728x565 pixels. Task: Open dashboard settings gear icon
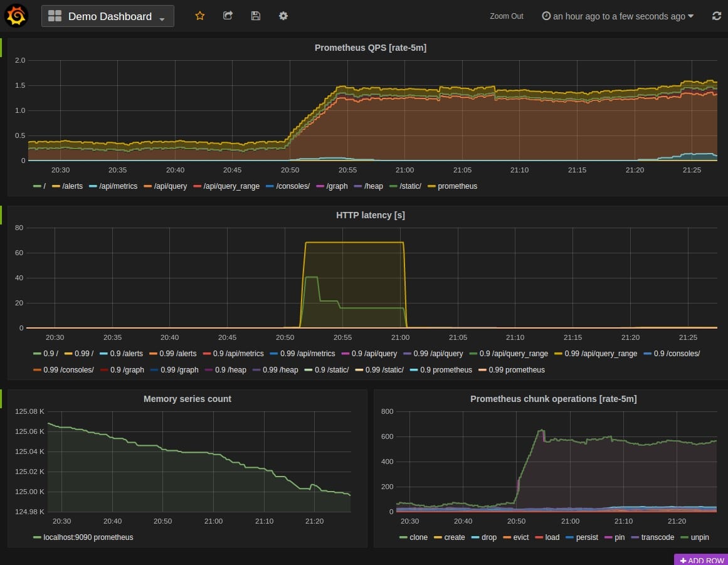(283, 16)
